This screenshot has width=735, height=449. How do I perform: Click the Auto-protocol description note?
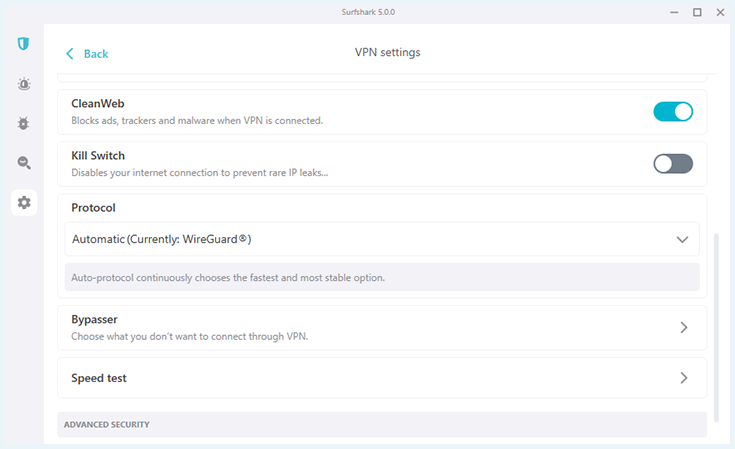382,277
